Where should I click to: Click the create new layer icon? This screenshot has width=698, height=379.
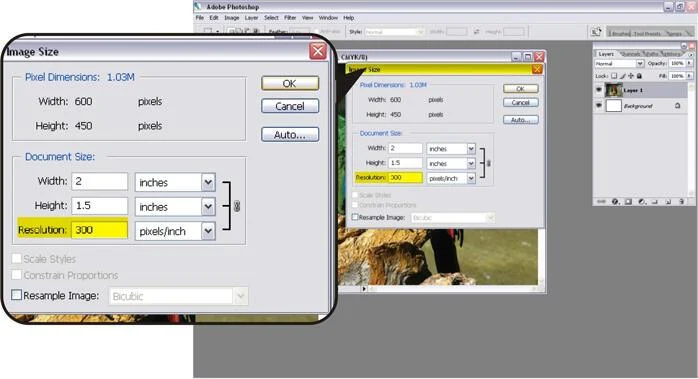click(x=668, y=201)
